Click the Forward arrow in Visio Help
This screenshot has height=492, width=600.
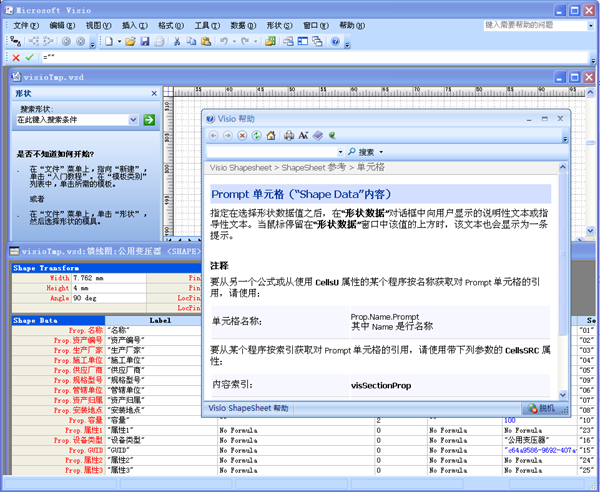coord(228,135)
